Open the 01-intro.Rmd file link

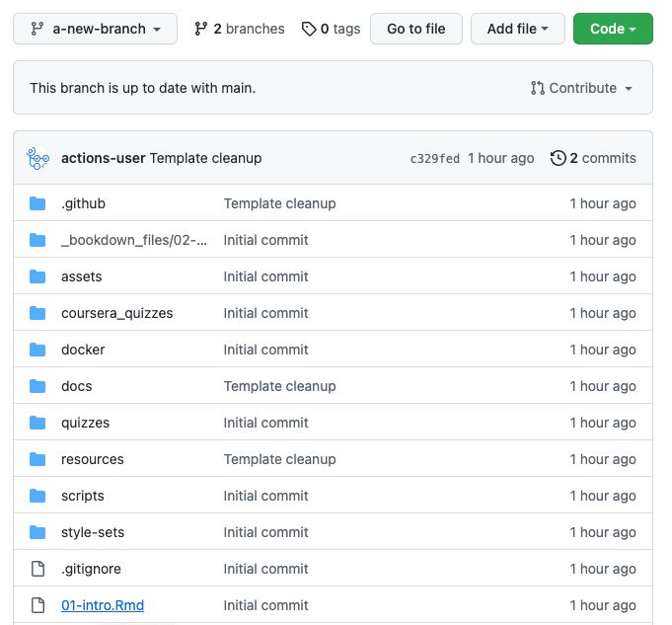(x=103, y=605)
